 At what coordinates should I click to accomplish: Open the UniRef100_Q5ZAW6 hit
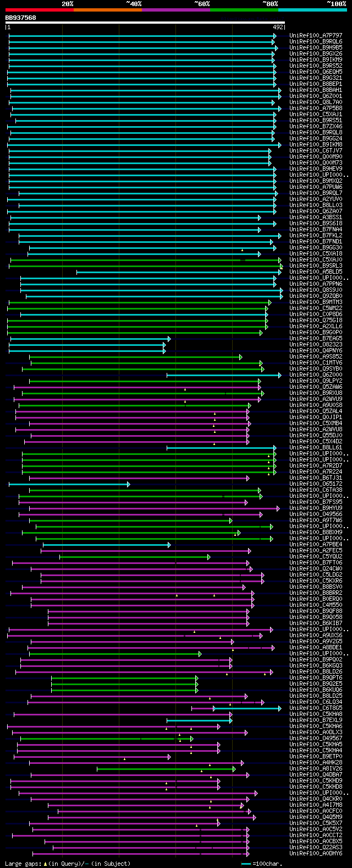point(316,387)
